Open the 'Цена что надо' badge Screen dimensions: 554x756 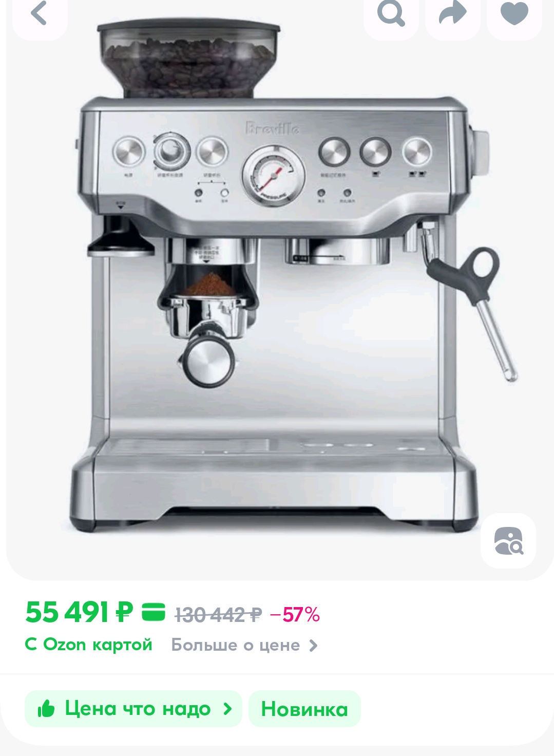[x=133, y=709]
